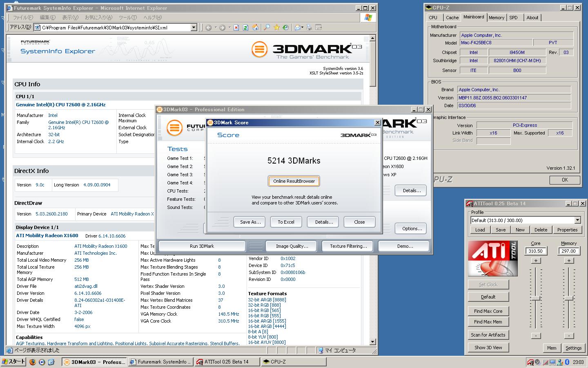Click the ATITool red logo image
This screenshot has height=368, width=588.
point(493,258)
